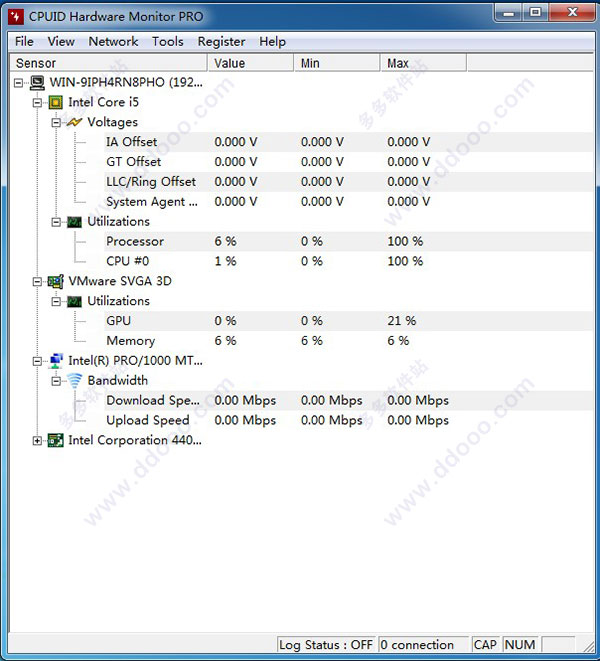
Task: Select the LLC/Ring Offset row
Action: [348, 182]
